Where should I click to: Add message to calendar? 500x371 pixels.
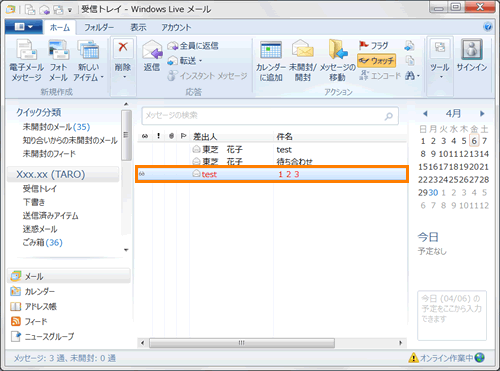271,61
